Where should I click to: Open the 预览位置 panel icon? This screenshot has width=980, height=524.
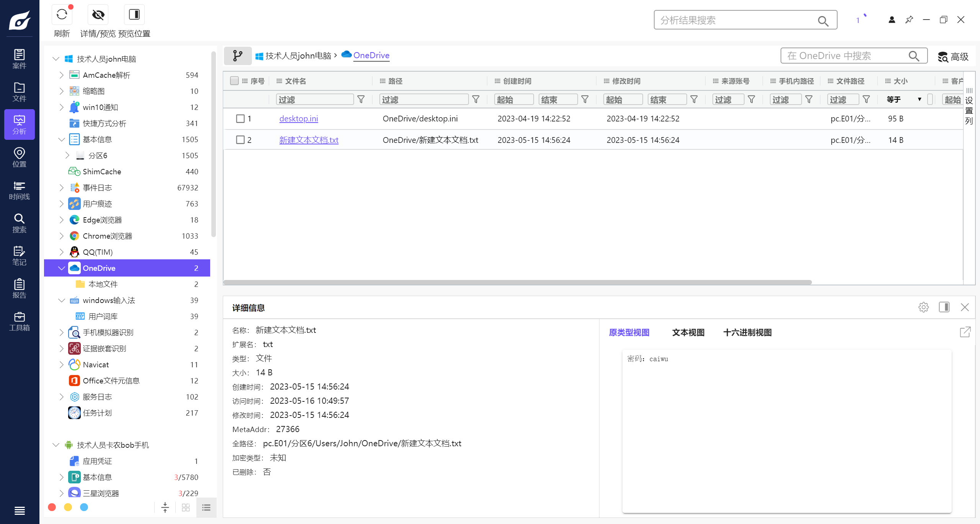pyautogui.click(x=134, y=15)
